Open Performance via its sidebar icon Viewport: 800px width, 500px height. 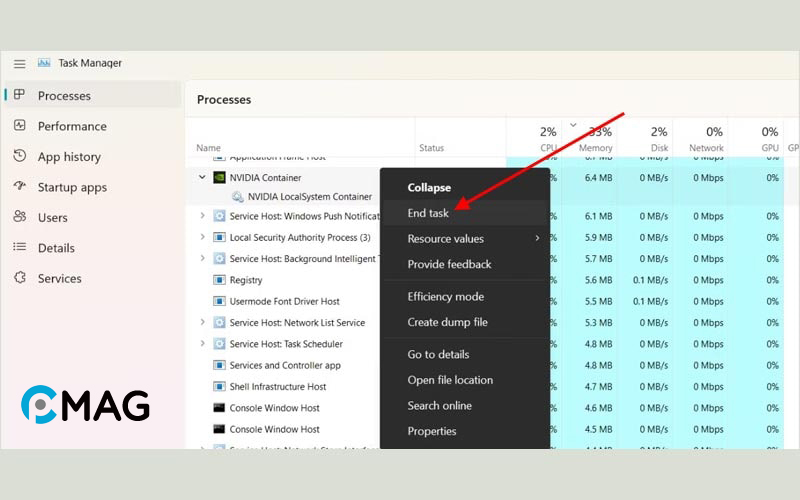pyautogui.click(x=19, y=126)
